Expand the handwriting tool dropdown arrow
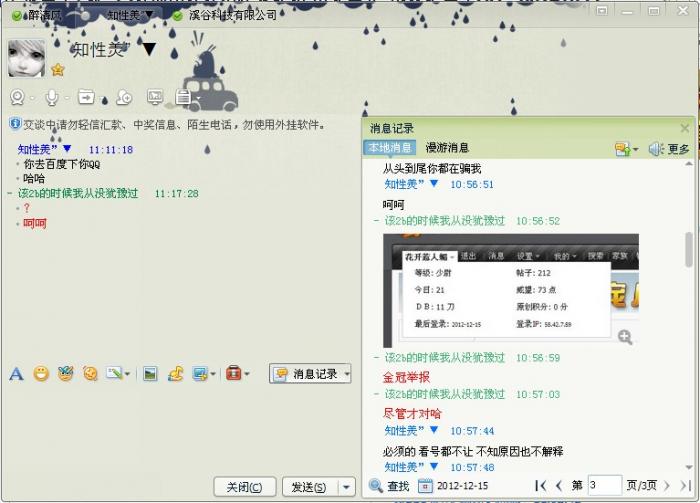The width and height of the screenshot is (700, 503). coord(127,374)
